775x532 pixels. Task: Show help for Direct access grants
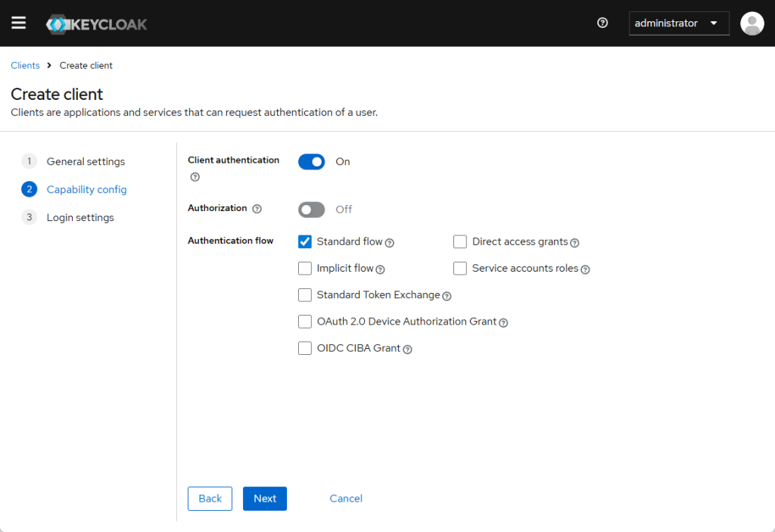pos(574,243)
